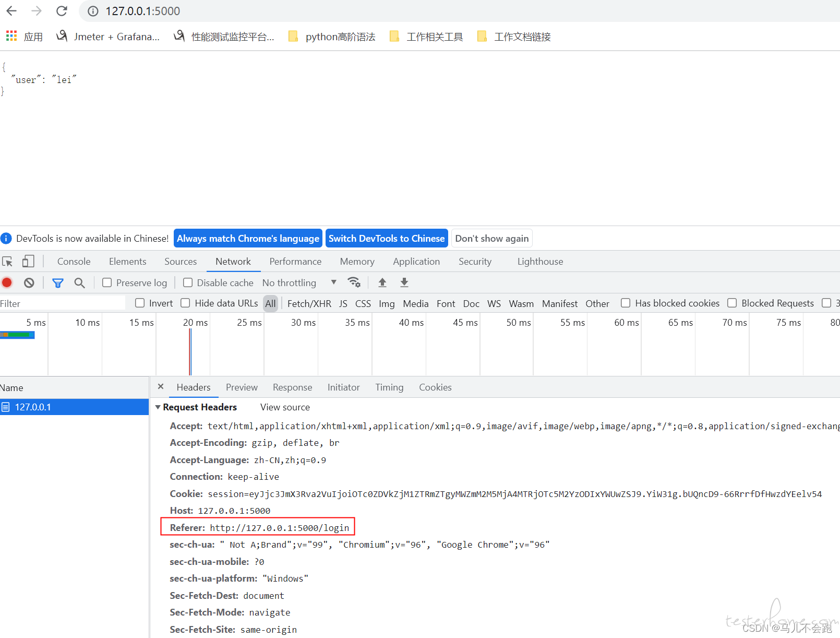Stop recording network log red button

point(7,282)
